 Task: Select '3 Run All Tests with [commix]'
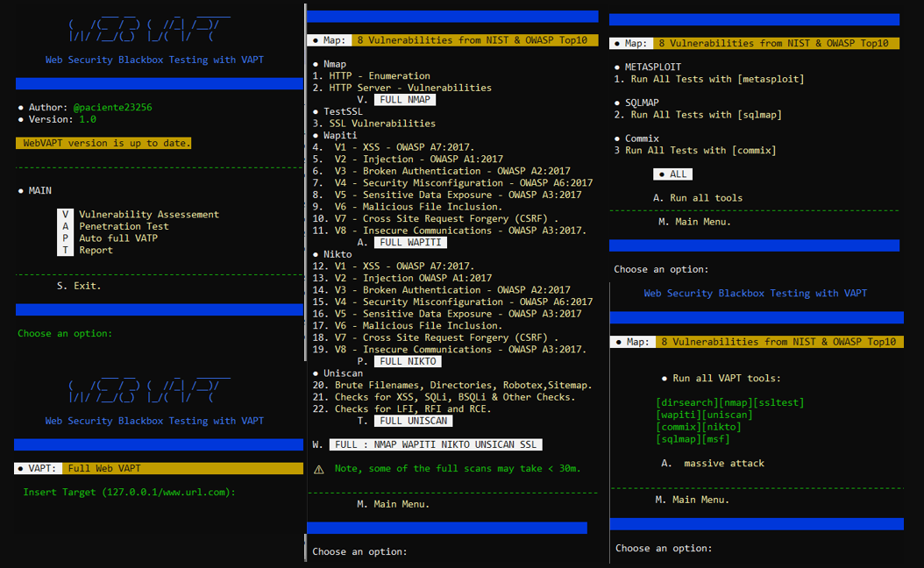695,150
